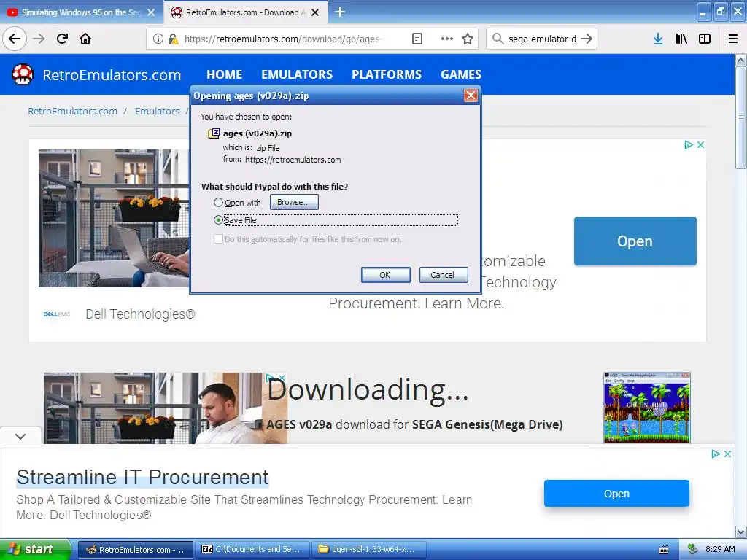Check Do this automatically for files box
Viewport: 747px width, 560px height.
(x=218, y=239)
